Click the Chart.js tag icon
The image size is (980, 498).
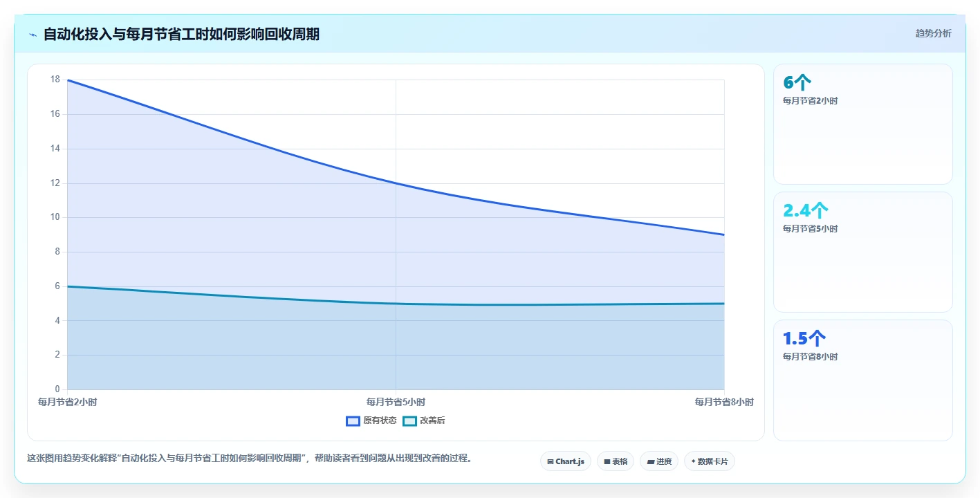tap(551, 461)
